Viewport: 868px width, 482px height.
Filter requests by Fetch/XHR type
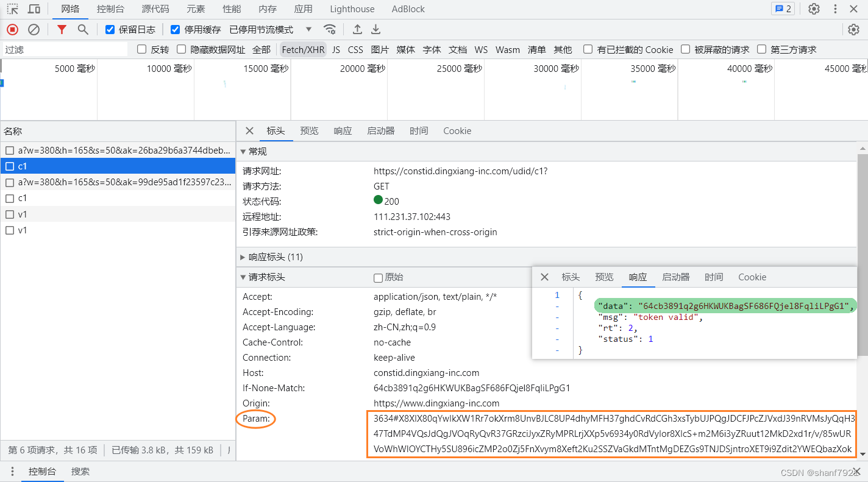coord(303,49)
